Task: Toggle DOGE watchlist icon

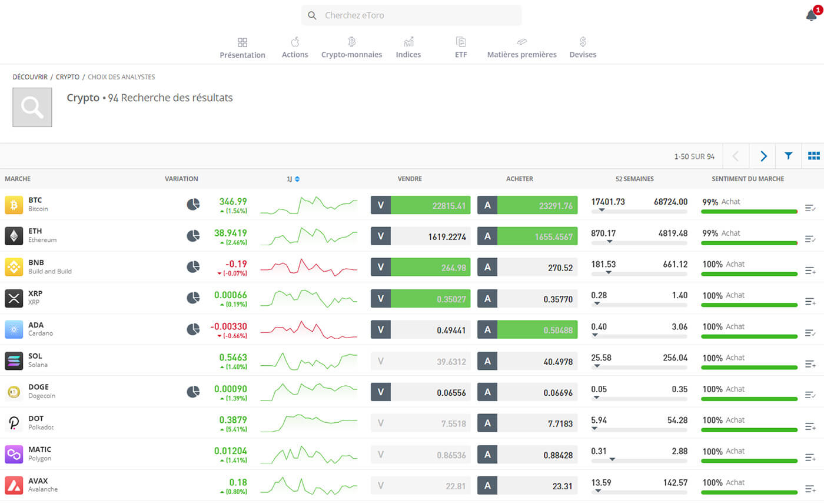Action: 810,395
